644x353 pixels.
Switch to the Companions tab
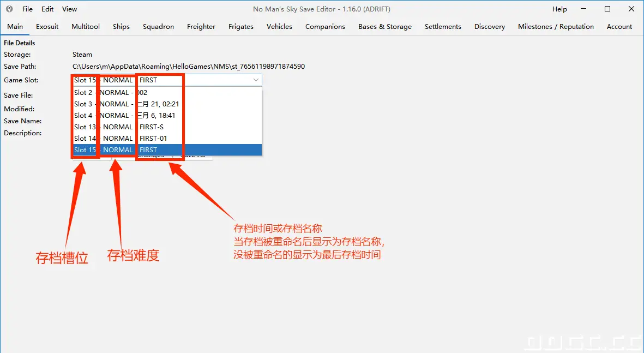(x=325, y=26)
